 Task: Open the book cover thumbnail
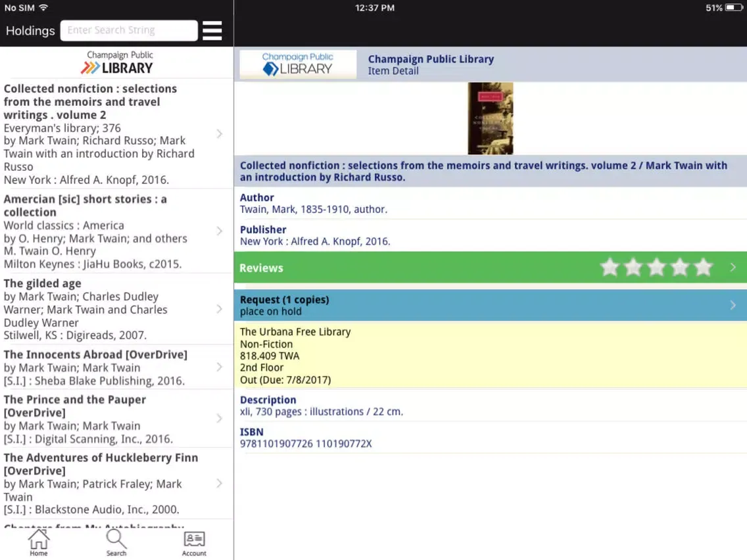point(491,118)
